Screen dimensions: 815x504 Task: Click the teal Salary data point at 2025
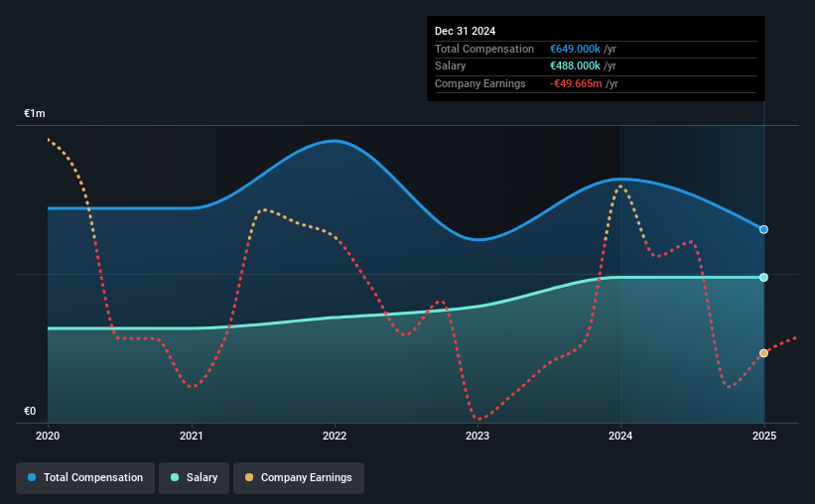click(x=763, y=277)
